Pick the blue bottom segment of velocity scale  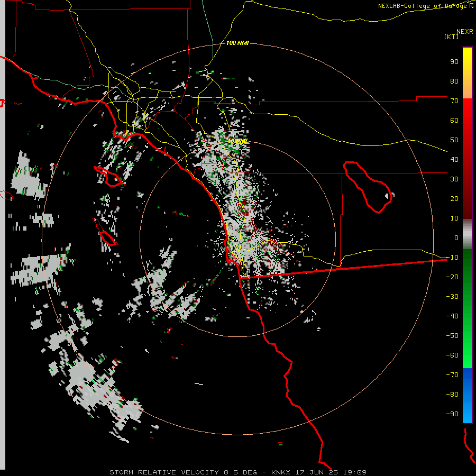pyautogui.click(x=467, y=396)
